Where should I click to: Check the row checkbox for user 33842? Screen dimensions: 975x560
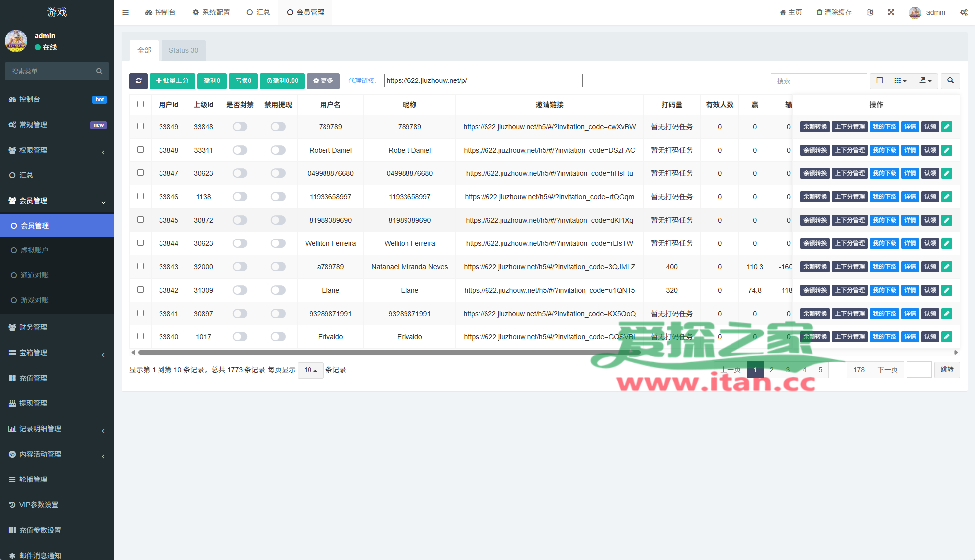(x=140, y=290)
